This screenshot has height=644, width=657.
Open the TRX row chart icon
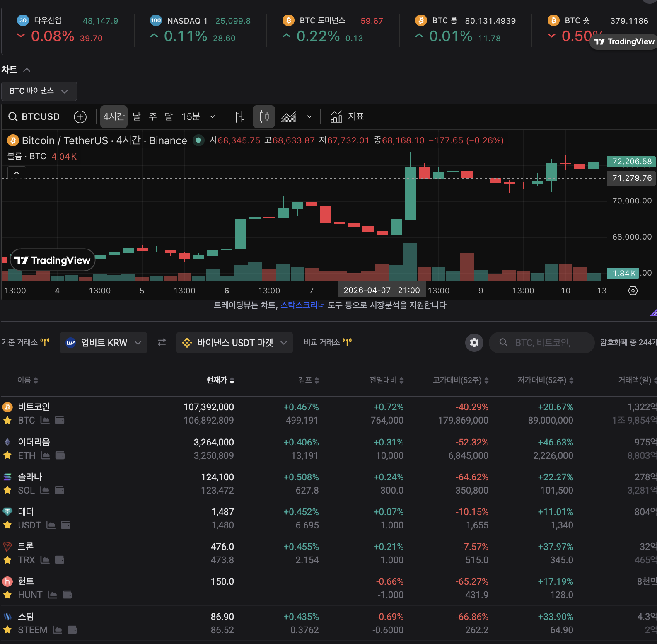point(45,560)
